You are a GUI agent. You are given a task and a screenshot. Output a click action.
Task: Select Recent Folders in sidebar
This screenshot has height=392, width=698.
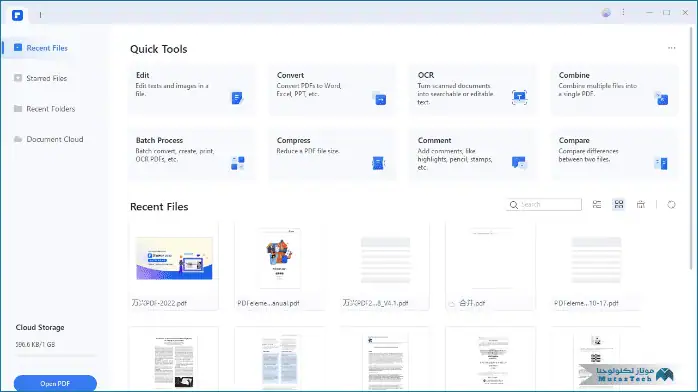pyautogui.click(x=50, y=109)
